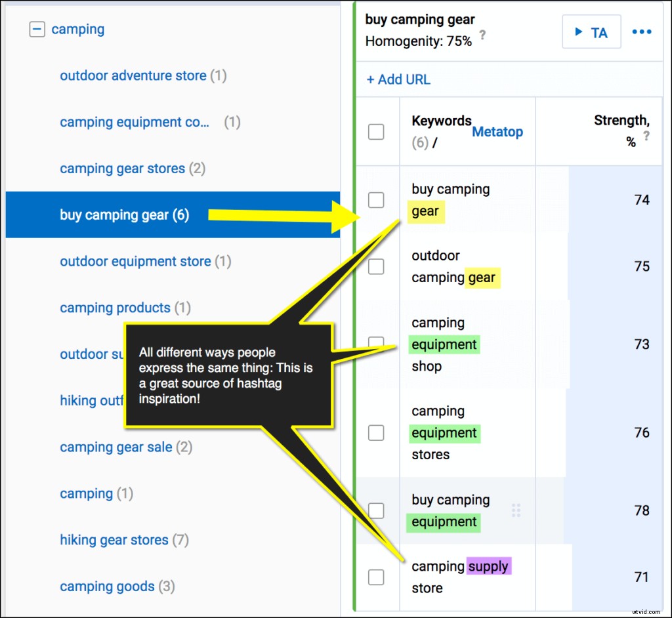Open the camping goods group
Viewport: 672px width, 618px height.
pyautogui.click(x=107, y=587)
